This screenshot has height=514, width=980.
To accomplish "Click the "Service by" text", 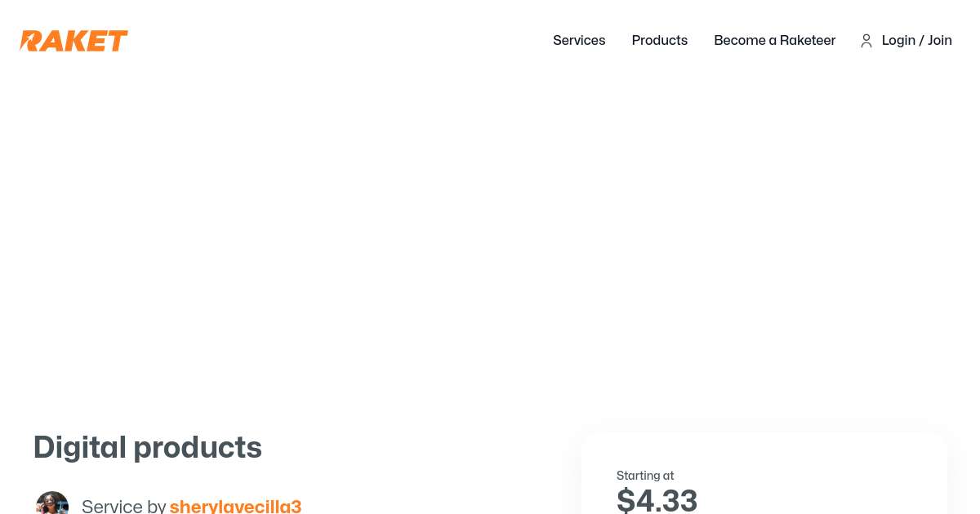I will [124, 506].
